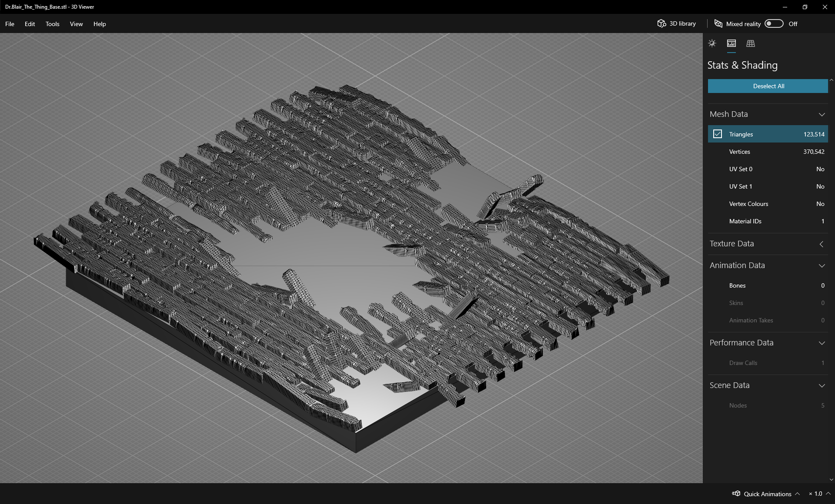Viewport: 835px width, 504px height.
Task: Uncheck the Triangles checkbox
Action: pos(718,134)
